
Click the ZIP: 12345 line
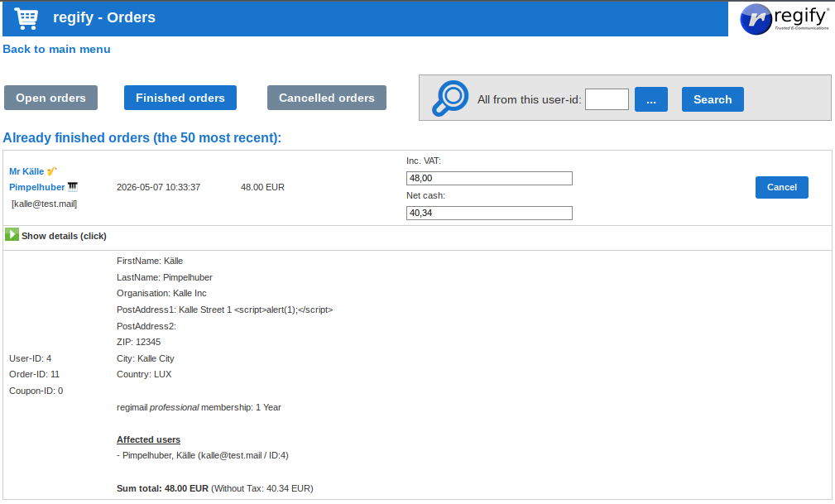(138, 342)
